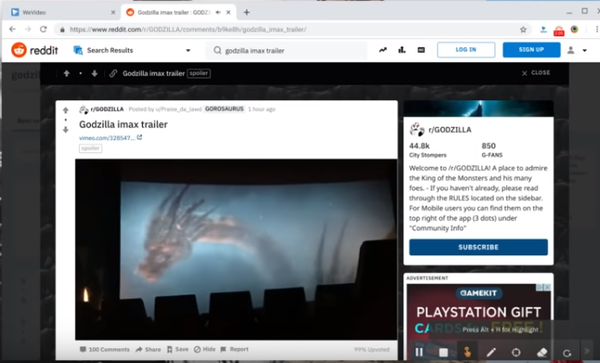
Task: Open the Original Content icon in header
Action: 421,50
